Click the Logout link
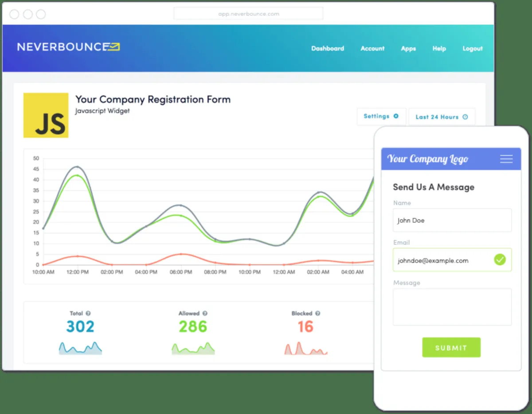Image resolution: width=532 pixels, height=414 pixels. pos(473,48)
